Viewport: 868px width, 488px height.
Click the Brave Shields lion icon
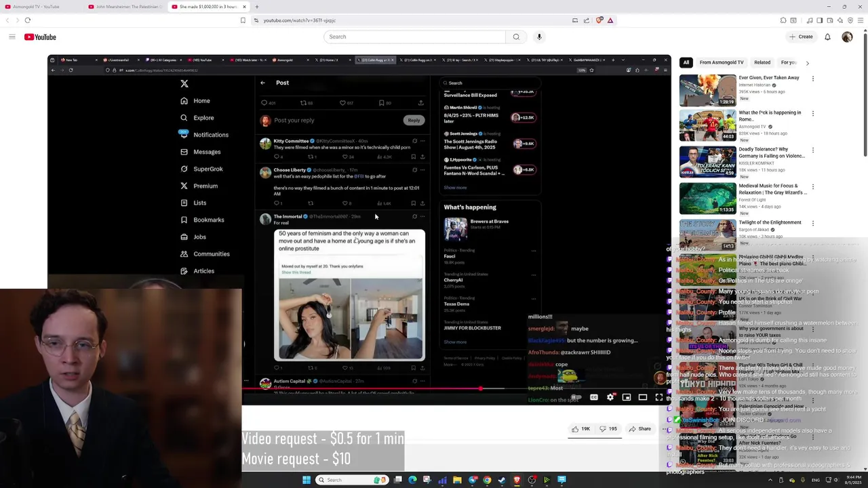[x=599, y=20]
